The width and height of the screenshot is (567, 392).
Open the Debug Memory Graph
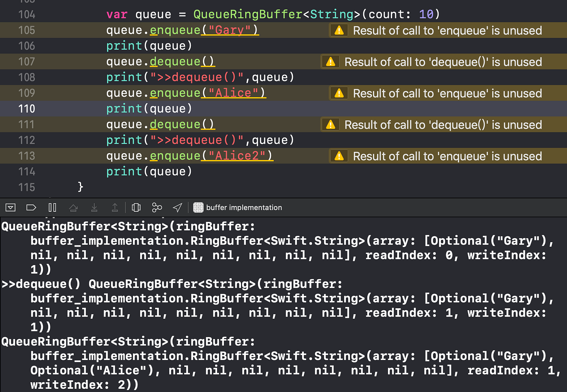[157, 207]
